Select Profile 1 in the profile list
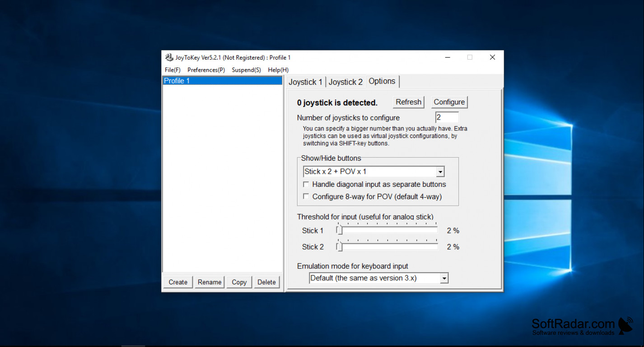644x347 pixels. (222, 81)
